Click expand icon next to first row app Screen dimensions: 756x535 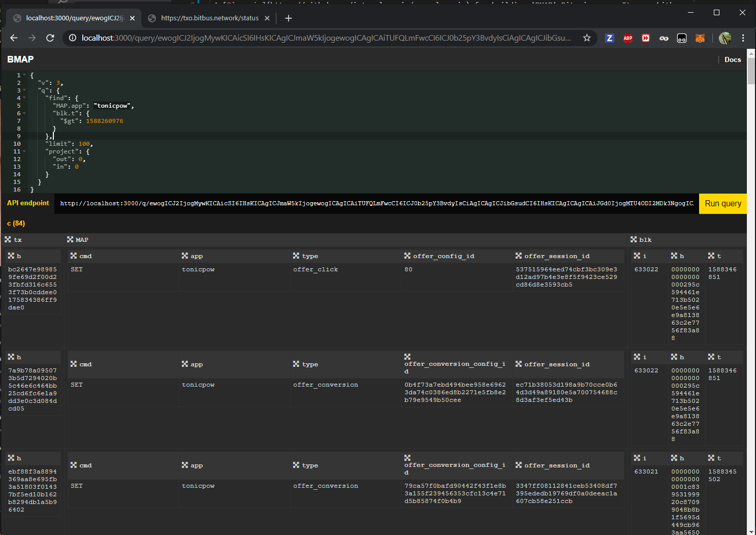[x=185, y=256]
